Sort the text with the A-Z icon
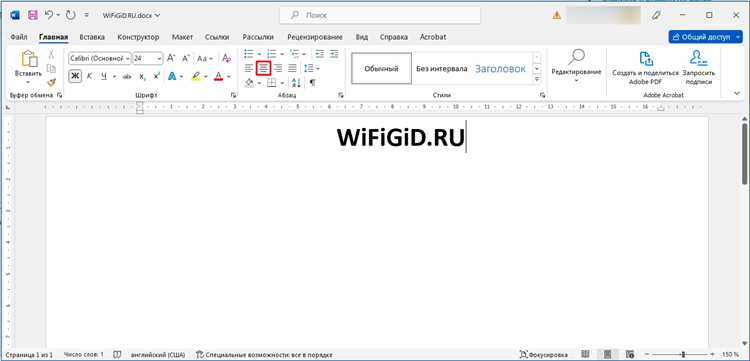The image size is (750, 361). click(296, 83)
